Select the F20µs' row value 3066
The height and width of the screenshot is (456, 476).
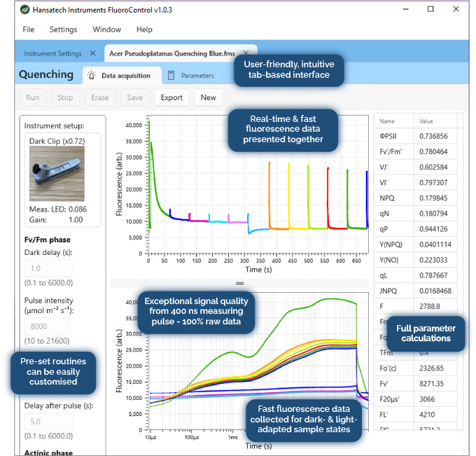click(x=427, y=399)
